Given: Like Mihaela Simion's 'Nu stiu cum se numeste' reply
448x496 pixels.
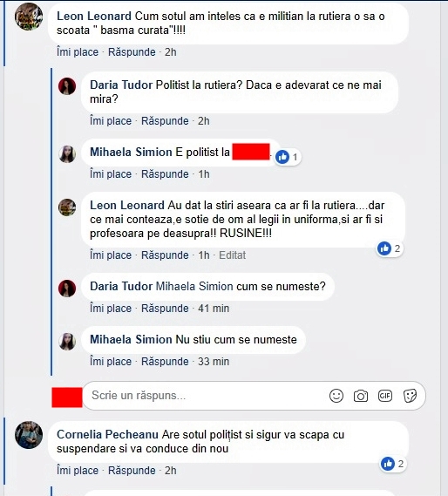Looking at the screenshot, I should pos(111,361).
